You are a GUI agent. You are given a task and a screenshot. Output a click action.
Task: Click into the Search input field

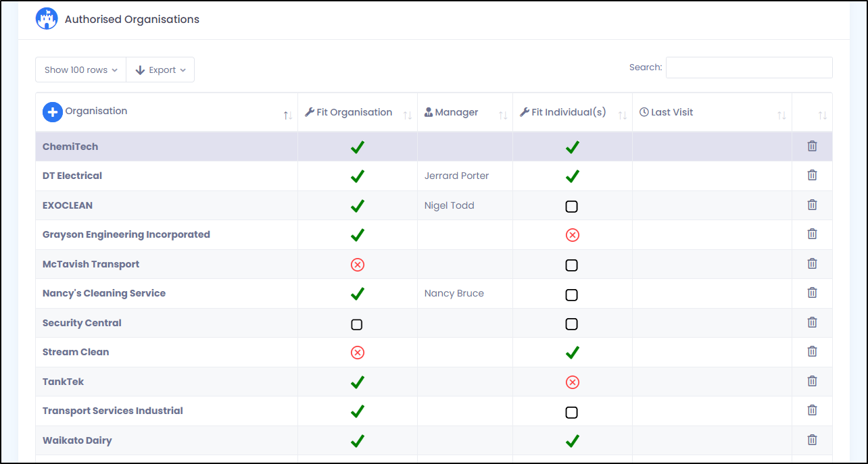[748, 68]
